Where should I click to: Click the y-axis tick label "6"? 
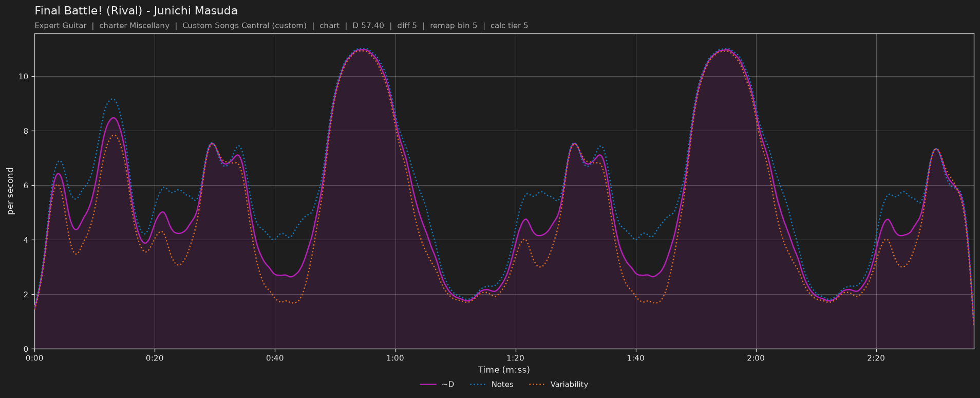(x=26, y=186)
